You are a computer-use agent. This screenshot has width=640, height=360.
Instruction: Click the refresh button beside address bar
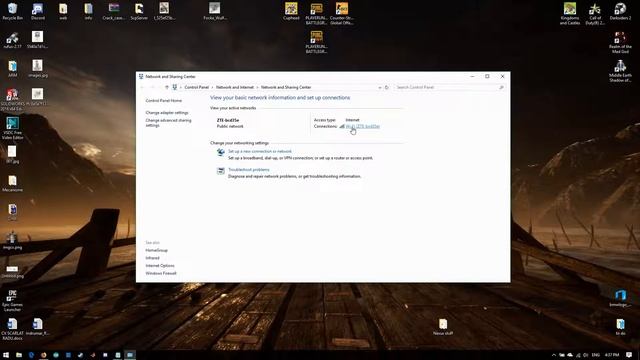[387, 87]
